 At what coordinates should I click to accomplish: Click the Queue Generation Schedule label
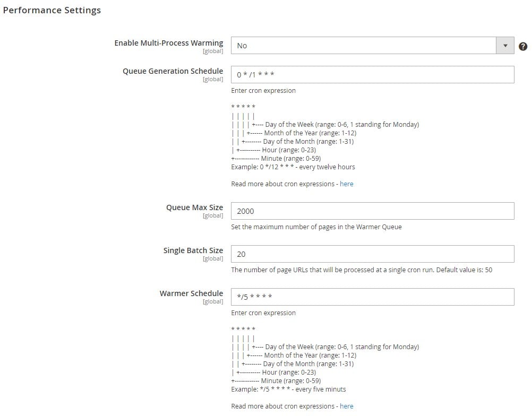(x=173, y=71)
